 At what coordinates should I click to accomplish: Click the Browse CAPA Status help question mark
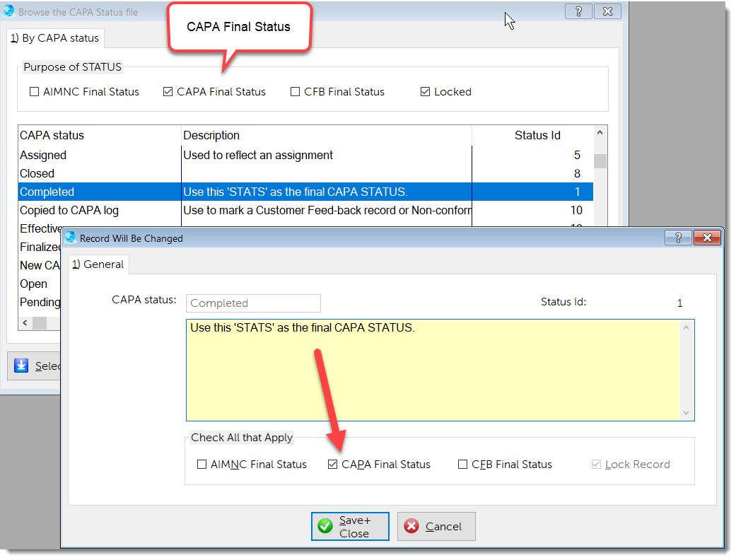coord(579,11)
